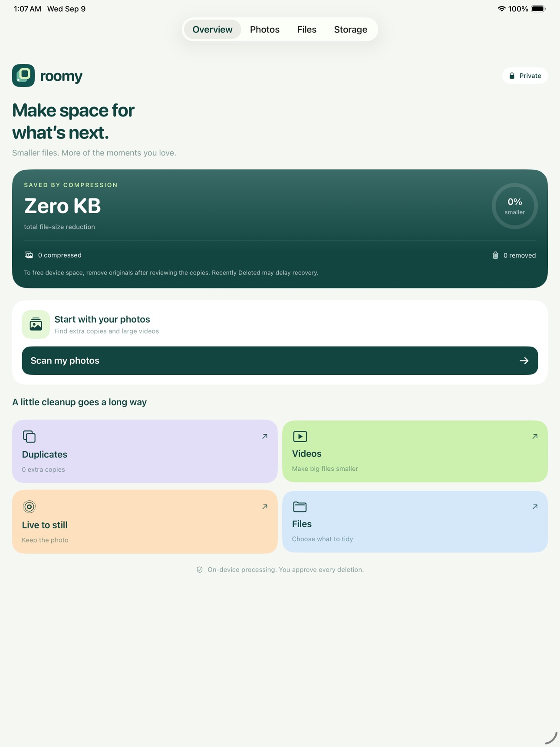Click 'Find extra copies and large videos' text
Screen dimensions: 560x747
pyautogui.click(x=107, y=331)
